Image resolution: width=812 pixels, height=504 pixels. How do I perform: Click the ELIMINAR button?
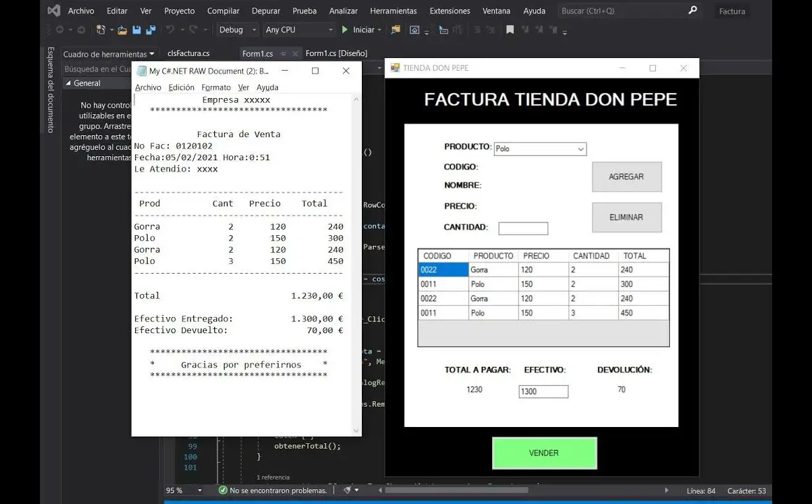626,217
